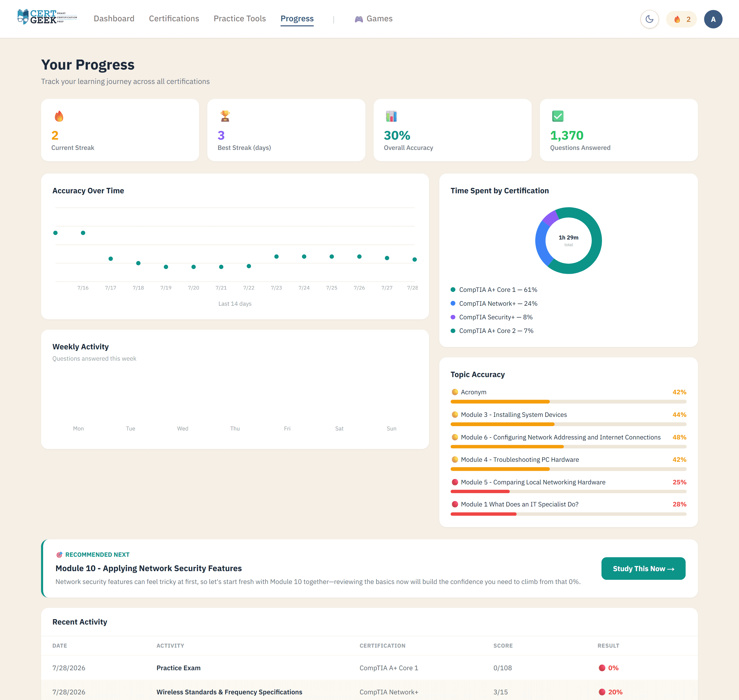
Task: Click the ACTIVITY column header
Action: (170, 646)
